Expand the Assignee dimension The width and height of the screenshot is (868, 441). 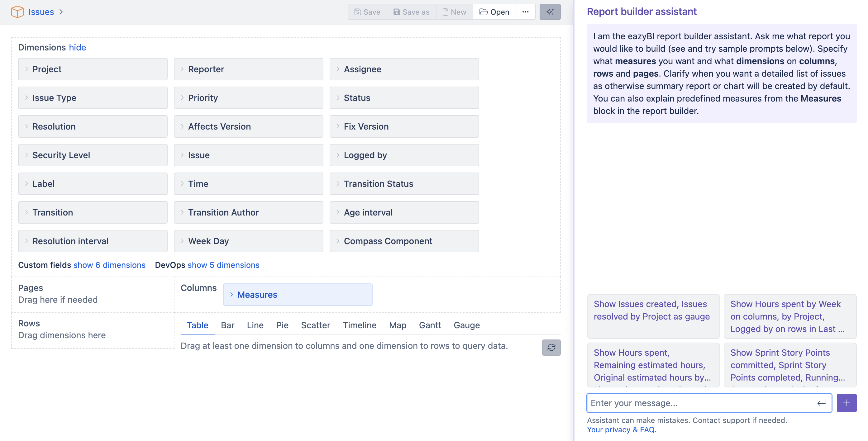[404, 69]
